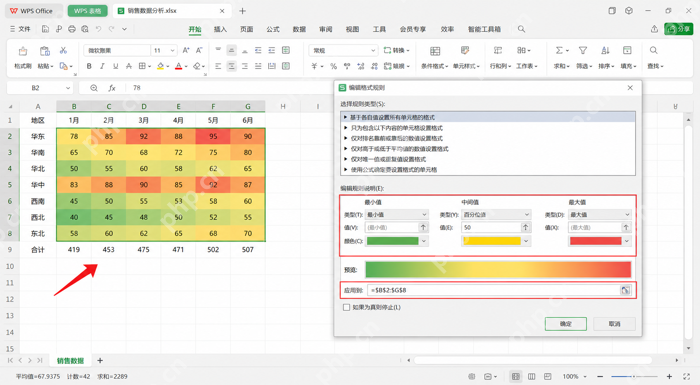Screen dimensions: 700x385
Task: Select rule type 使用公式确定要设置格式的单元格
Action: click(x=488, y=170)
